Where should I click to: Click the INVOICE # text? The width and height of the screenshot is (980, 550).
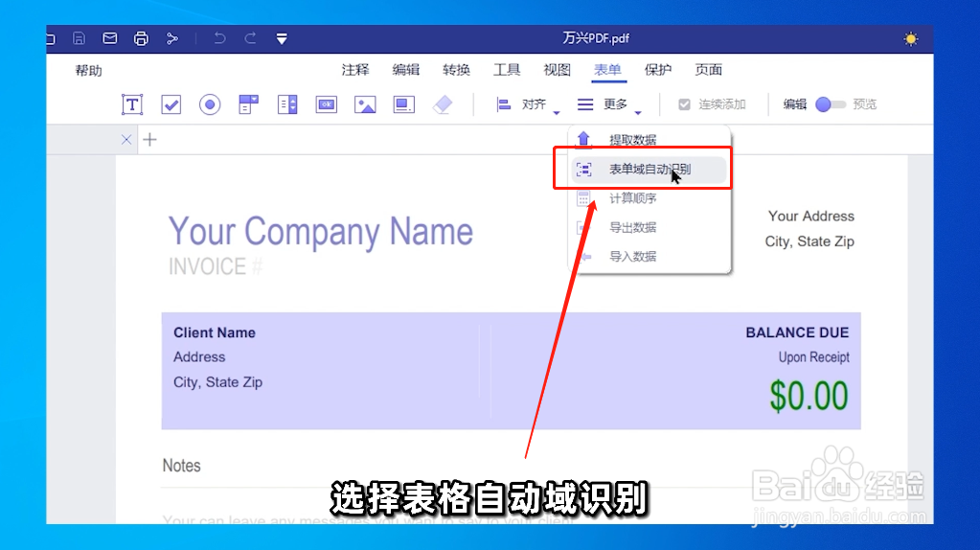(x=216, y=267)
